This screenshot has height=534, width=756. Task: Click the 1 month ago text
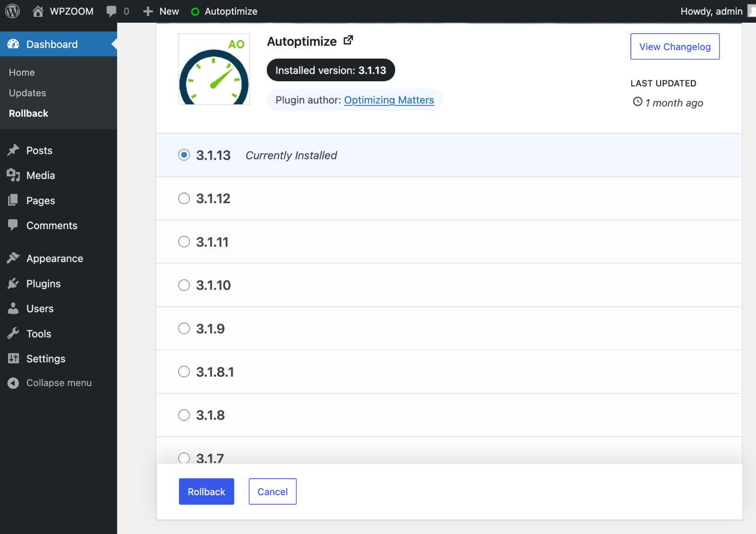coord(674,103)
